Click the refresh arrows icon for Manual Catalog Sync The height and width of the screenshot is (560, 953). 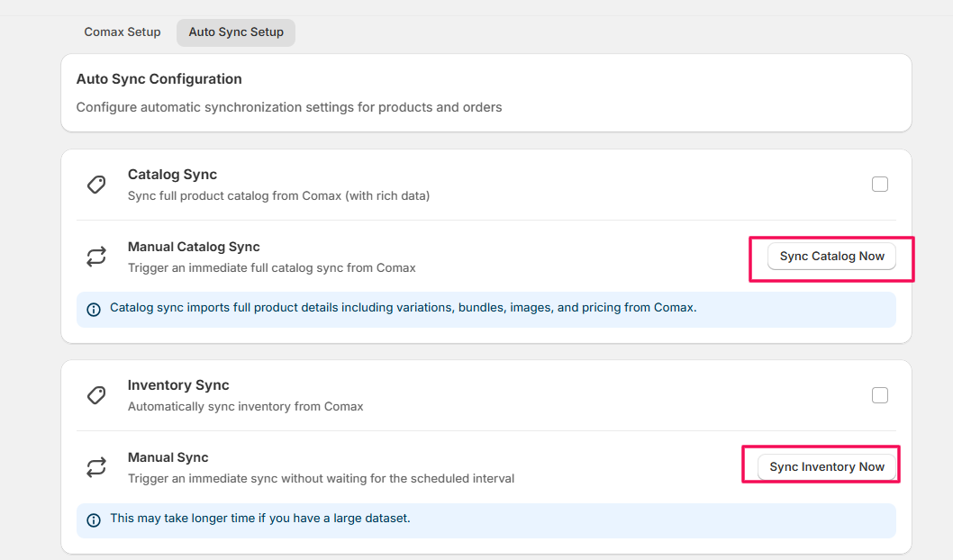pos(96,257)
